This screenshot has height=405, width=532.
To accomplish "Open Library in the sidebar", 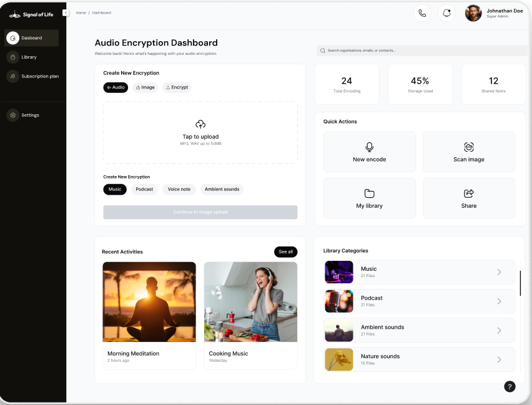I will point(29,57).
